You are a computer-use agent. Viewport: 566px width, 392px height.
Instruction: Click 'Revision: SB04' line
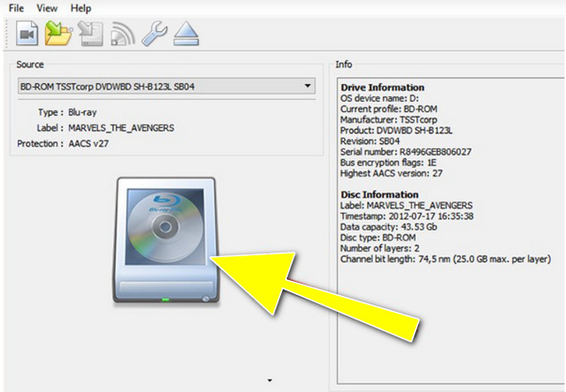click(370, 141)
